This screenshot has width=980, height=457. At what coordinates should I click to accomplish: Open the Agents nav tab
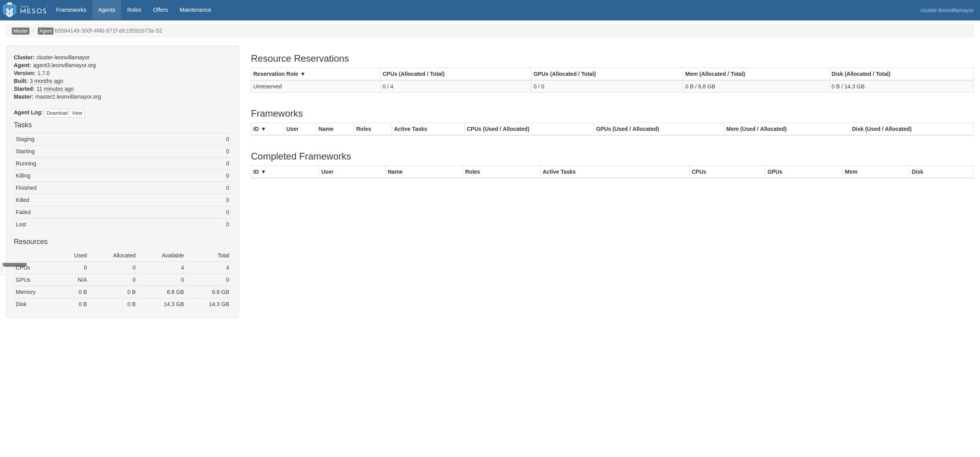(x=107, y=10)
